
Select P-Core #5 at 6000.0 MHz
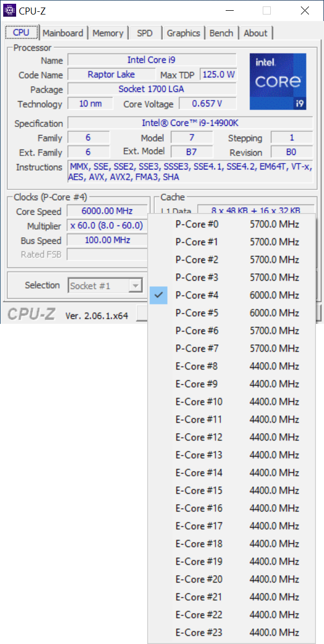[232, 313]
